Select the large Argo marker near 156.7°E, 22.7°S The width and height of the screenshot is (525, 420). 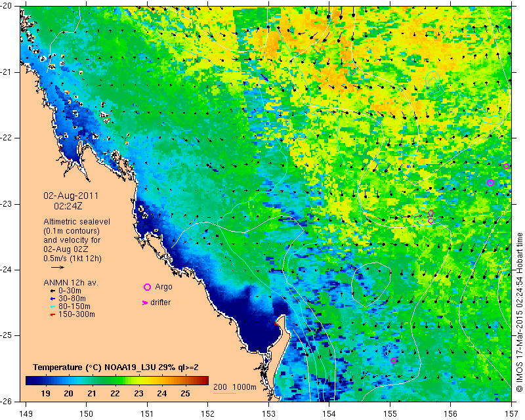pos(490,183)
